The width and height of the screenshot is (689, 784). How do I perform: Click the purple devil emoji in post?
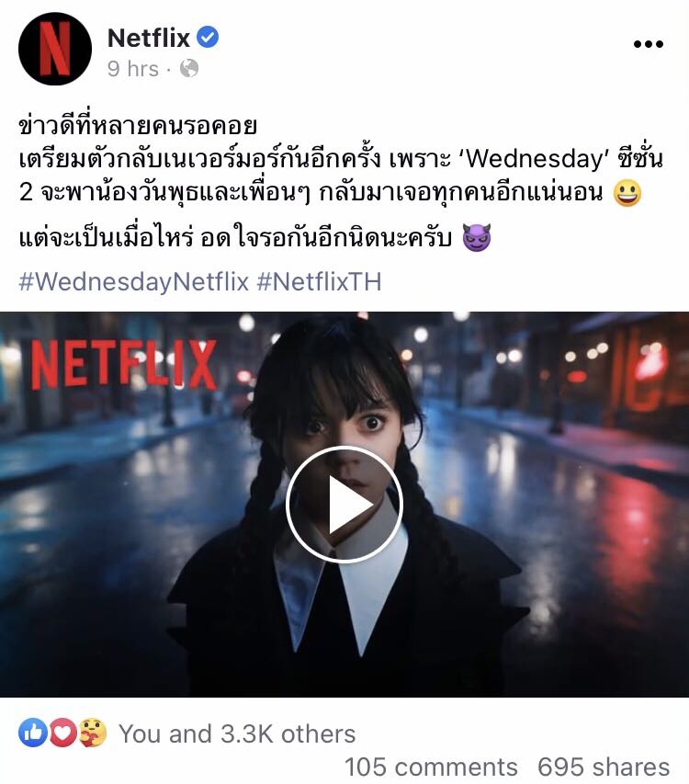pyautogui.click(x=477, y=237)
